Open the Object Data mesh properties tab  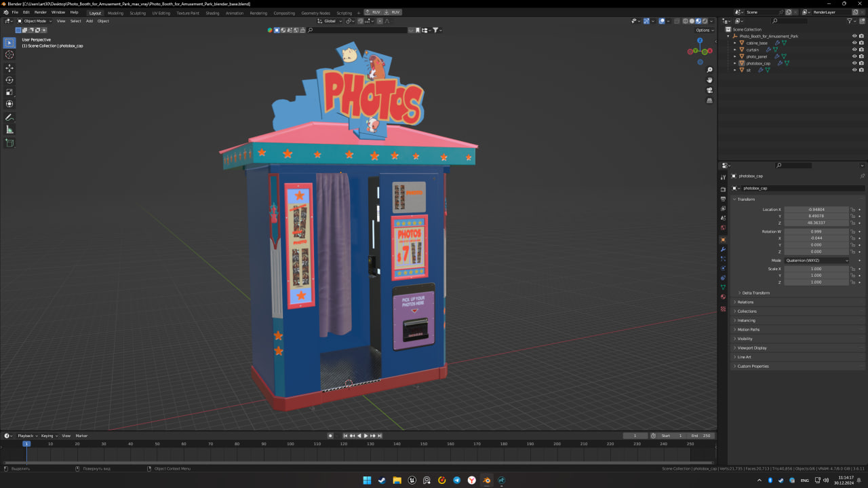click(x=723, y=287)
